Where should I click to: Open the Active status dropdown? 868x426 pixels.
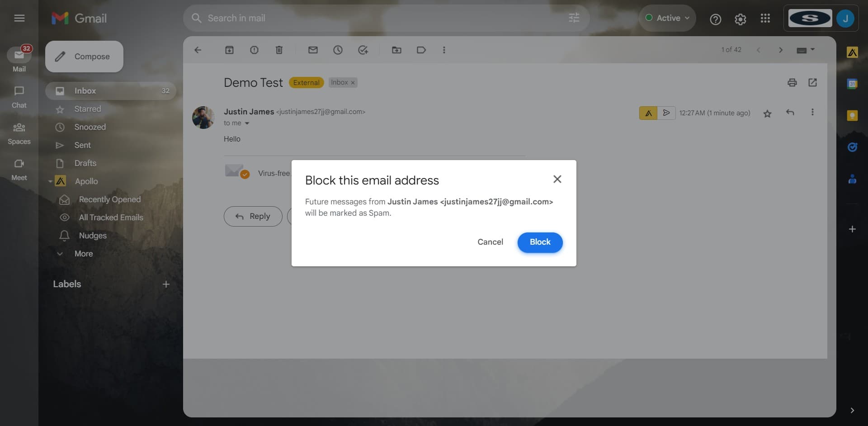click(x=667, y=18)
